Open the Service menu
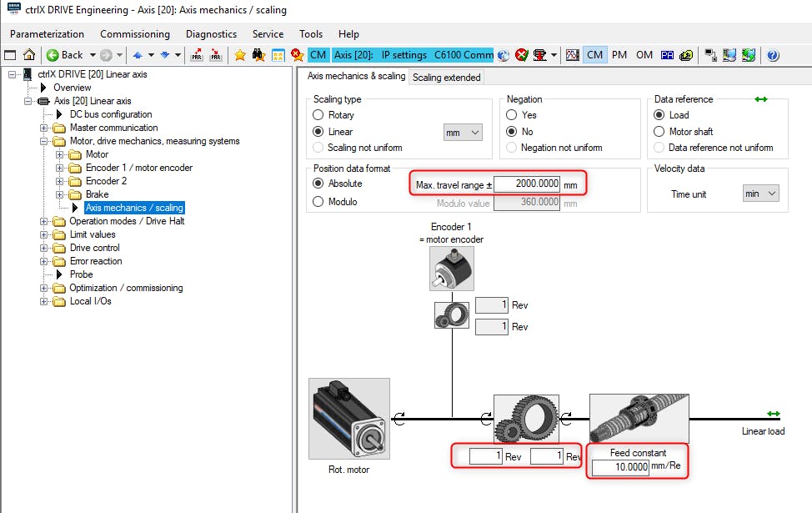 coord(268,34)
